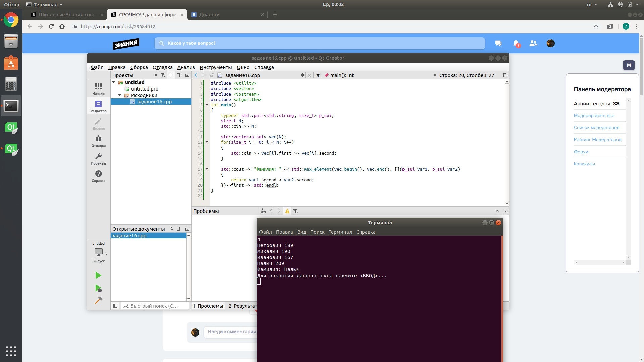Image resolution: width=644 pixels, height=362 pixels.
Task: Click the Модерировать все link
Action: coord(594,116)
